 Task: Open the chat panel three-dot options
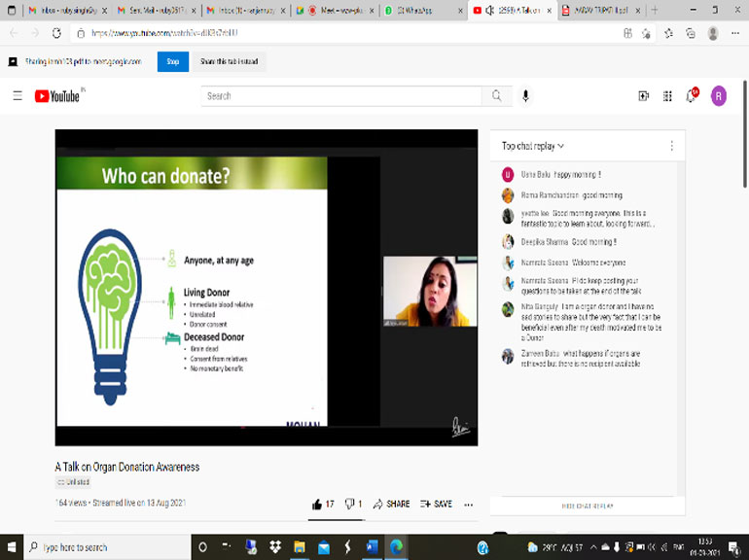coord(671,146)
